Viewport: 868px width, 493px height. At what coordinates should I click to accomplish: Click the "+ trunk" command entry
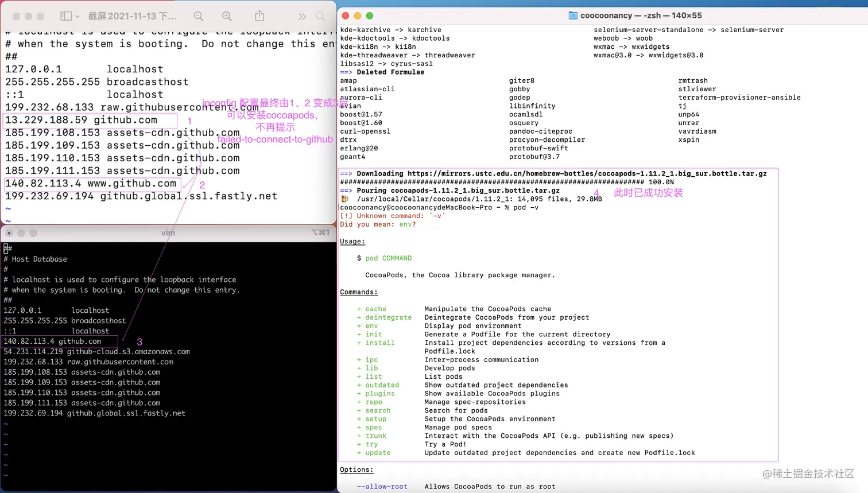point(371,436)
